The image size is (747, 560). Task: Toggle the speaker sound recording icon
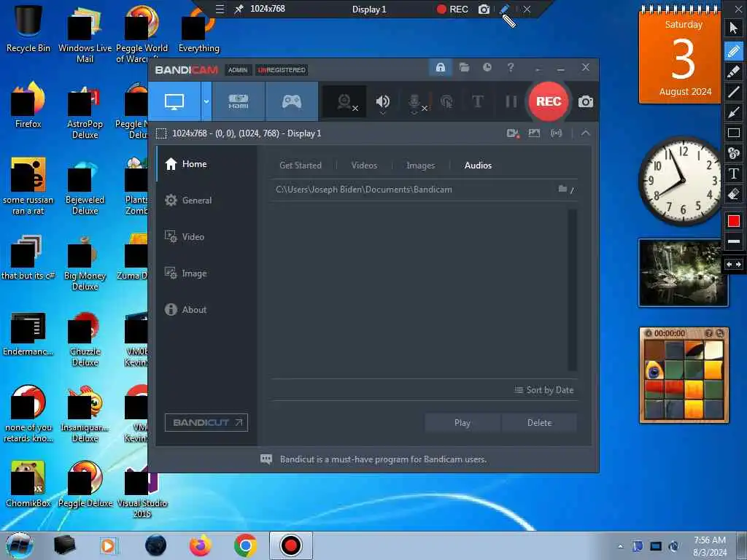click(382, 101)
